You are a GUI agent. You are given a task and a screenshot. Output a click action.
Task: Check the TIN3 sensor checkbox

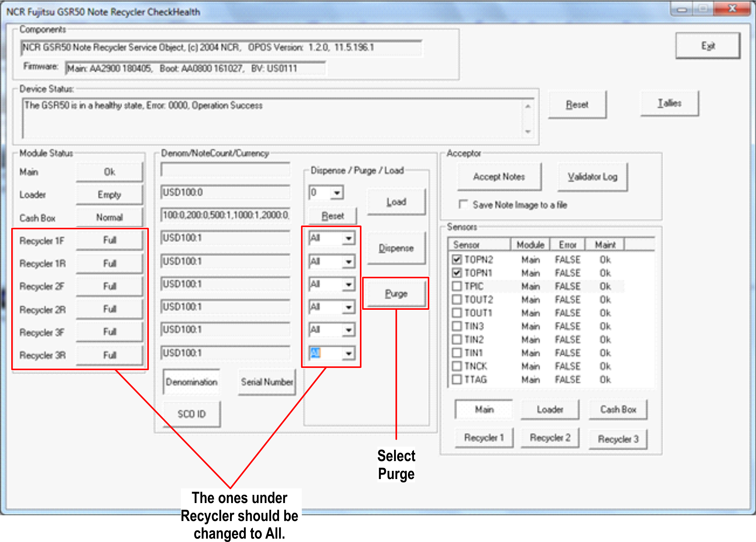pyautogui.click(x=456, y=326)
